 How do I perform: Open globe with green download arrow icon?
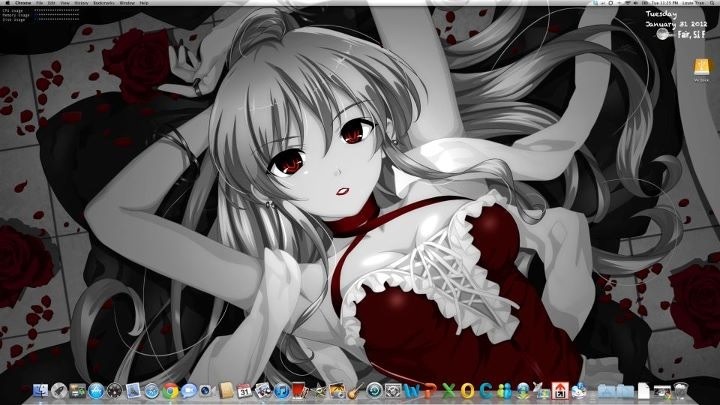coord(523,391)
